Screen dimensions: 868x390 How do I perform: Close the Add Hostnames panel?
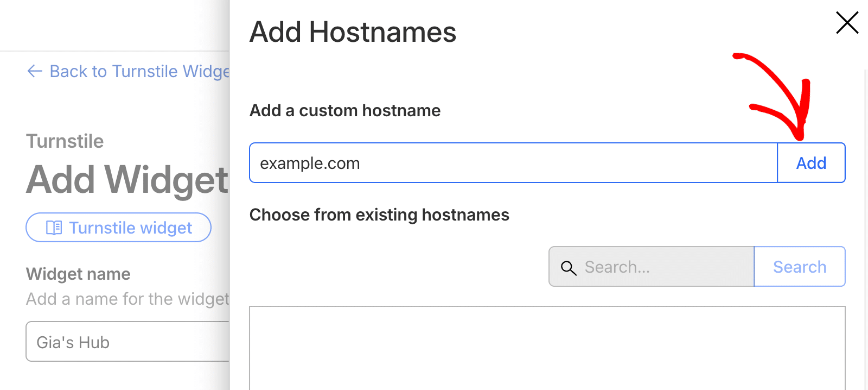click(x=847, y=23)
